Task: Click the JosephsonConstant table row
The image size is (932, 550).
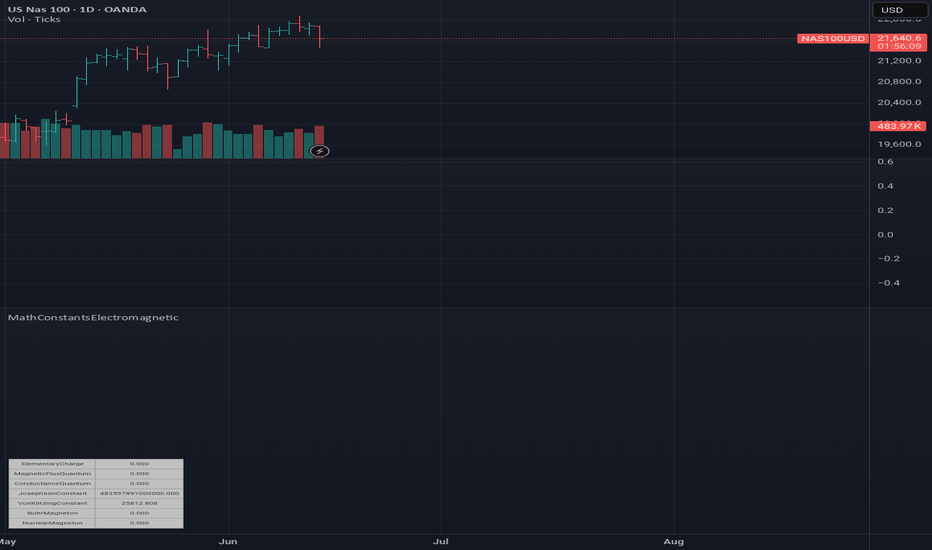Action: [96, 494]
